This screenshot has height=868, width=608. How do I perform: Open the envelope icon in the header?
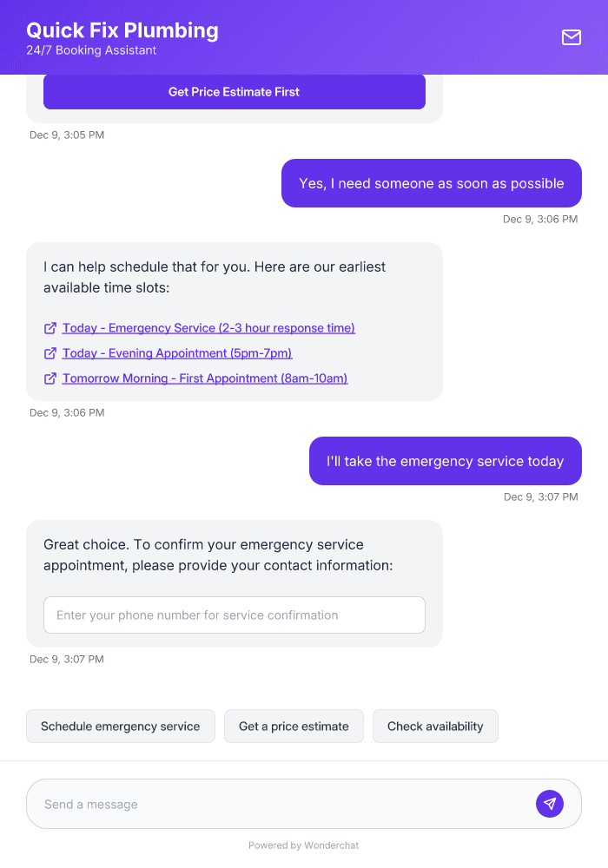pyautogui.click(x=572, y=37)
